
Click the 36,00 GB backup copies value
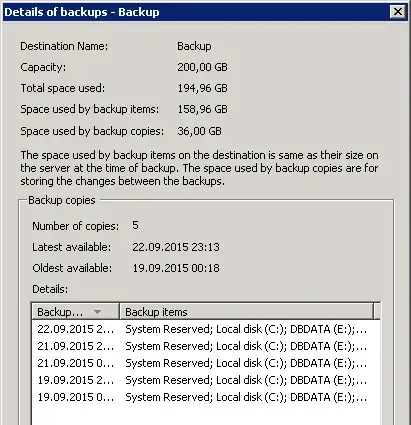(199, 131)
